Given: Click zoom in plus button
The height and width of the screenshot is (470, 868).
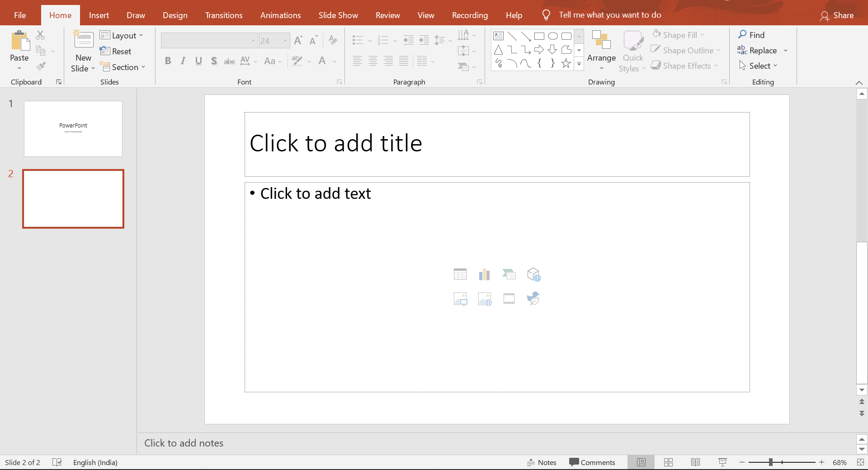Looking at the screenshot, I should click(821, 462).
